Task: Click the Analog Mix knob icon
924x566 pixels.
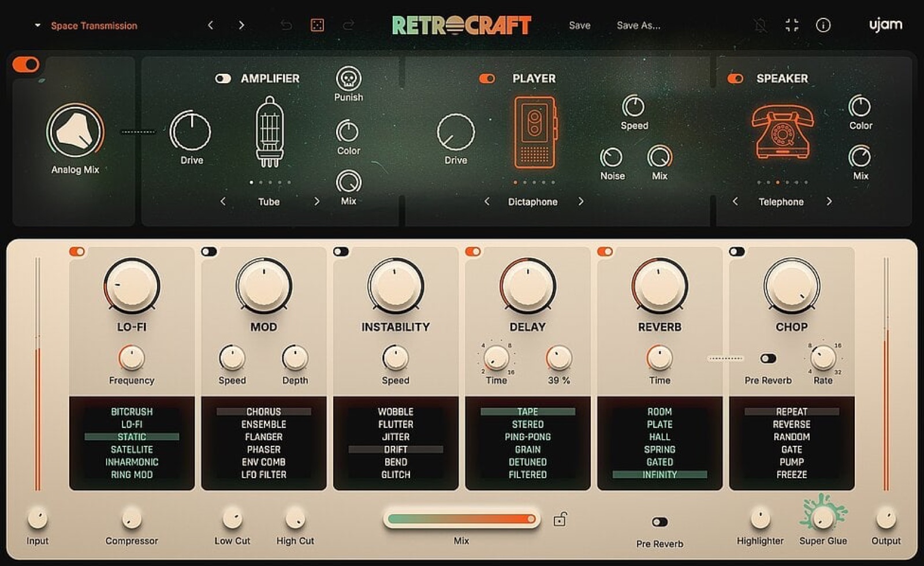Action: coord(75,132)
